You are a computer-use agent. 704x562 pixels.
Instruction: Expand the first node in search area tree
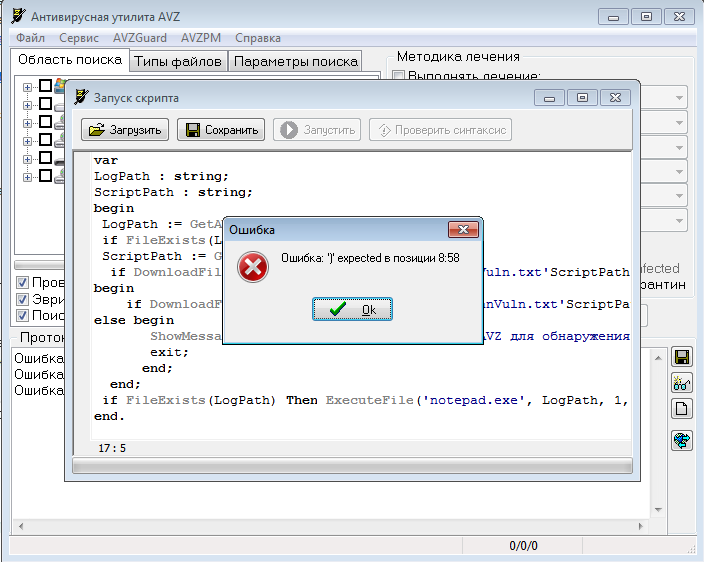(x=28, y=86)
